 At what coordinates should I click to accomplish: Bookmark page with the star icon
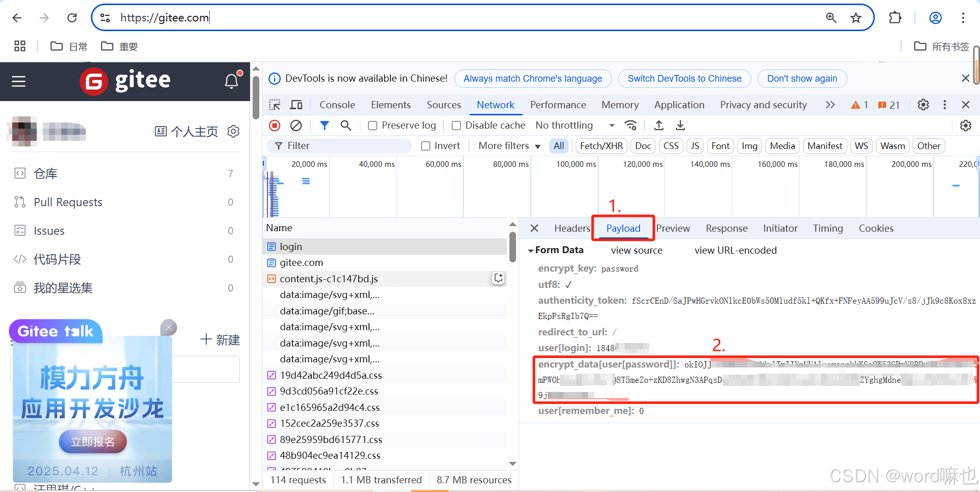click(856, 18)
